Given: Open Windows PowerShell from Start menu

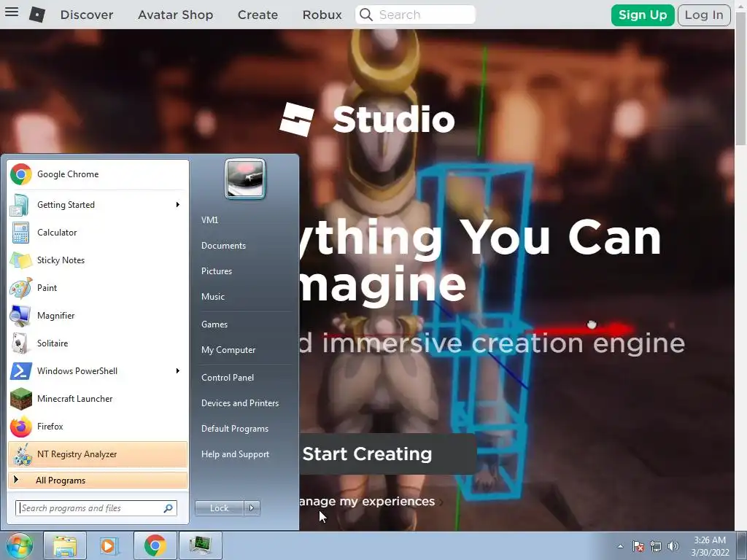Looking at the screenshot, I should [x=98, y=371].
